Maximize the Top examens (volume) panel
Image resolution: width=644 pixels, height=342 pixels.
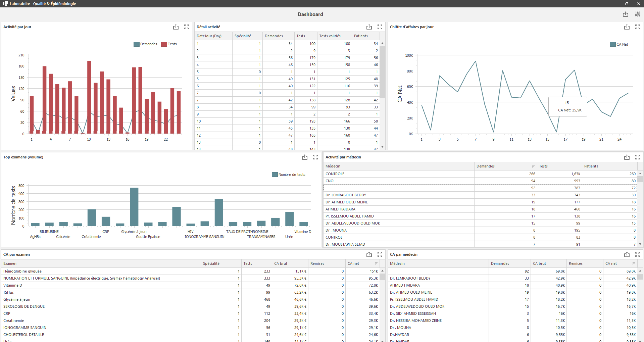click(315, 157)
